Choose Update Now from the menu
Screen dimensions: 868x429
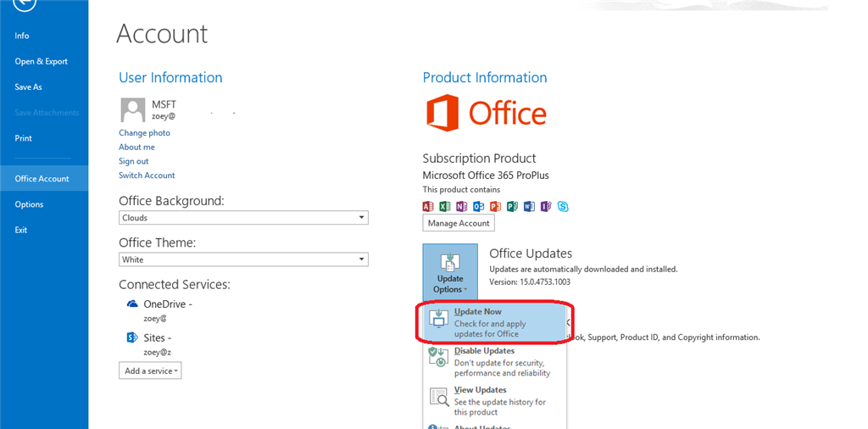[494, 323]
